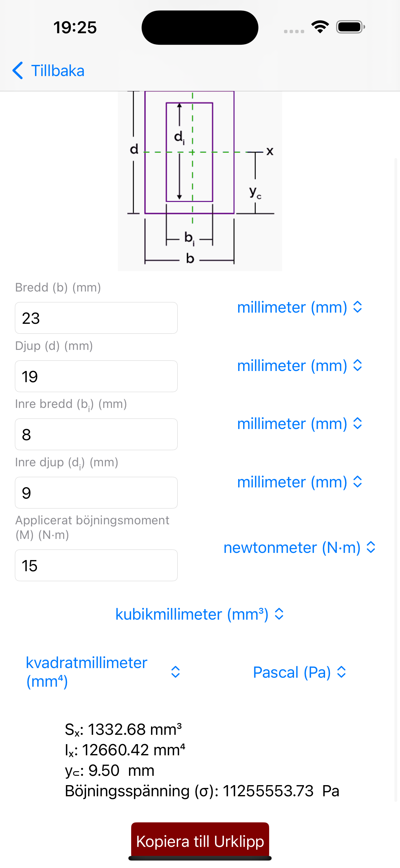Tap the back chevron icon
400x868 pixels.
coord(17,71)
